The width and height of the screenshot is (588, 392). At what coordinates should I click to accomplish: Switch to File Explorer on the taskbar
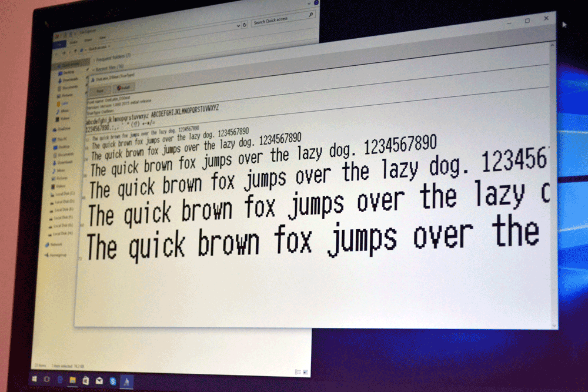(72, 380)
